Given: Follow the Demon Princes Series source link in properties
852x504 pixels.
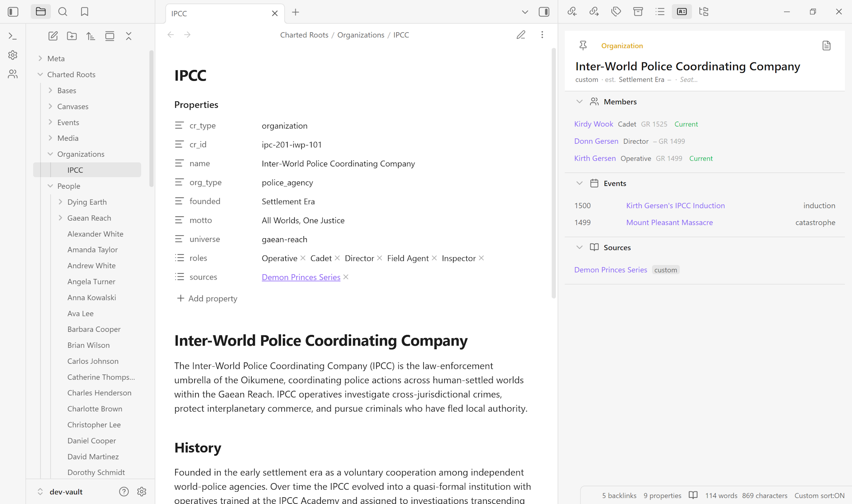Looking at the screenshot, I should click(301, 277).
